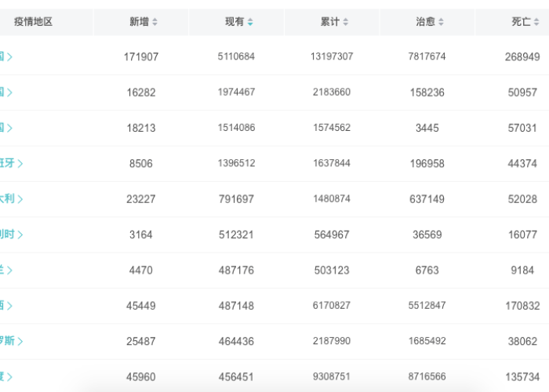Select recovered value 7817674

(x=427, y=56)
